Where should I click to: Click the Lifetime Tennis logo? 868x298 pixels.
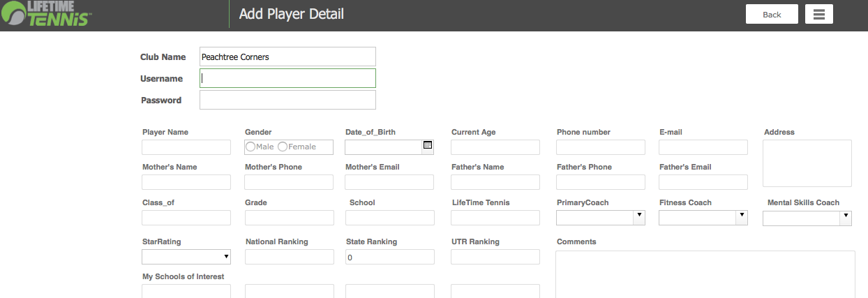(45, 14)
